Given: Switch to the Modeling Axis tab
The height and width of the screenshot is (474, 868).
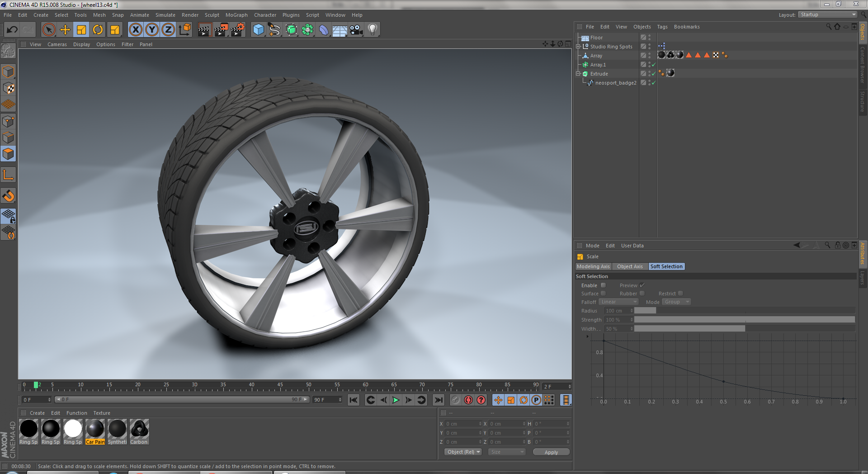Looking at the screenshot, I should click(x=593, y=266).
